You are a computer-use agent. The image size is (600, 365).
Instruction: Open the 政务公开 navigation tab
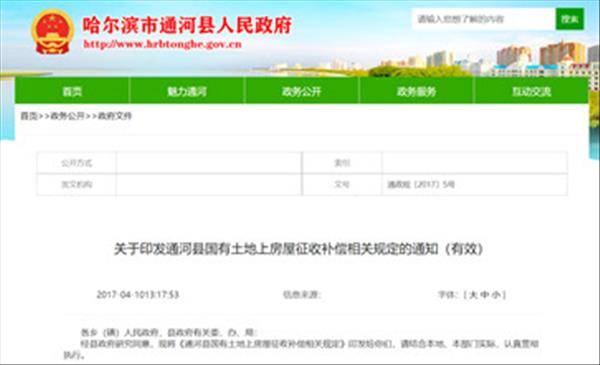tap(302, 91)
